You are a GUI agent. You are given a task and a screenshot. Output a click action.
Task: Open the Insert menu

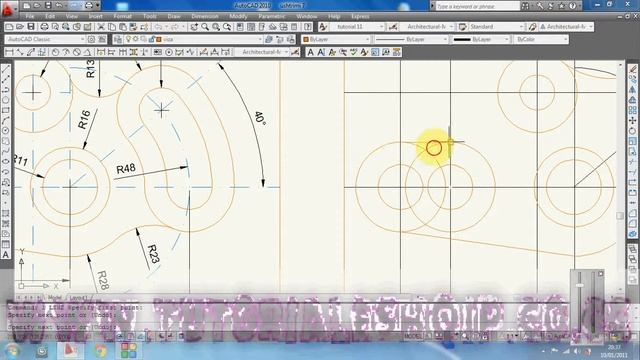pyautogui.click(x=96, y=16)
